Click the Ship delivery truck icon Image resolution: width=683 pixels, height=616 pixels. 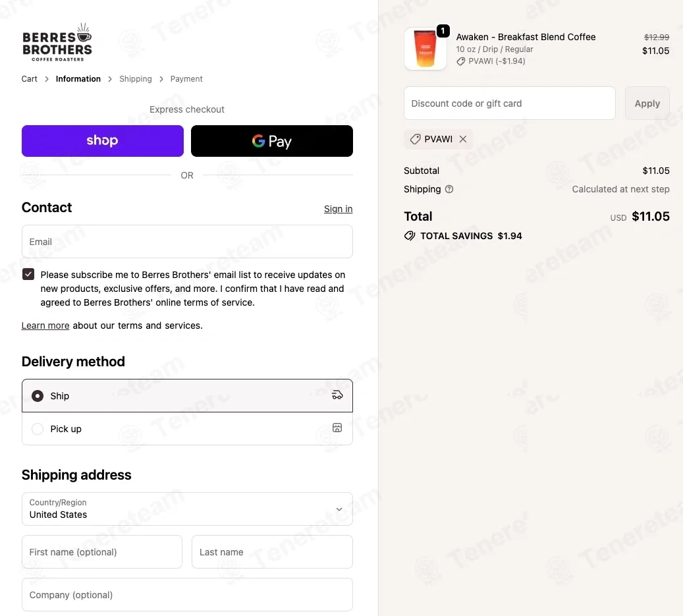pos(337,395)
